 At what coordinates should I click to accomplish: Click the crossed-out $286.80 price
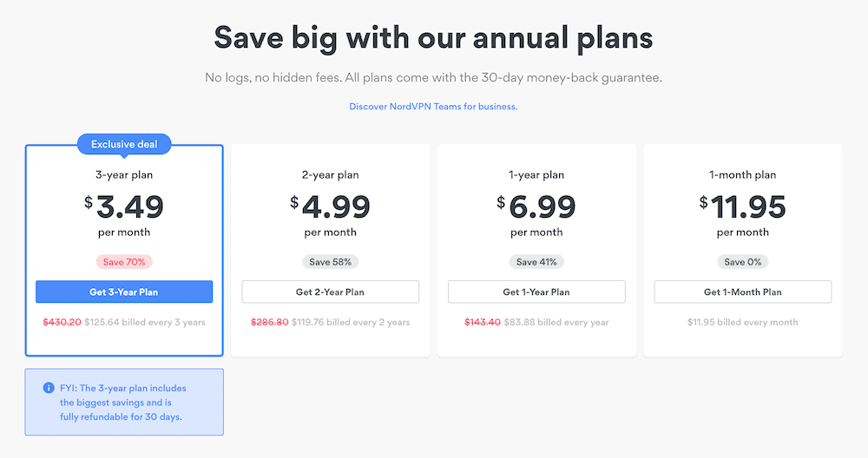269,322
